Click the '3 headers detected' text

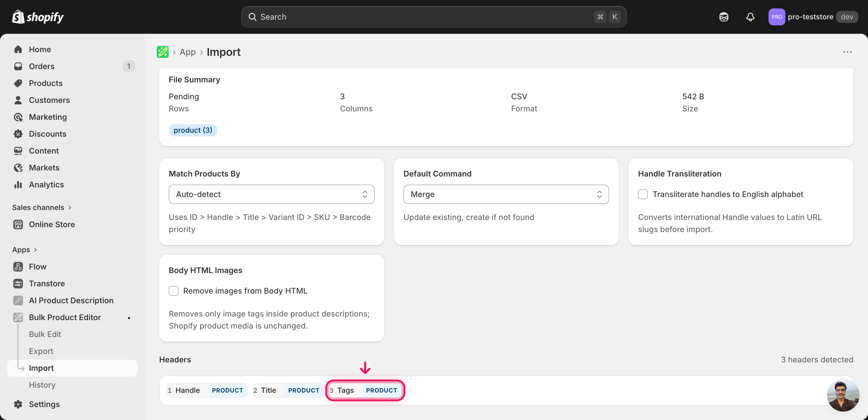pyautogui.click(x=817, y=359)
